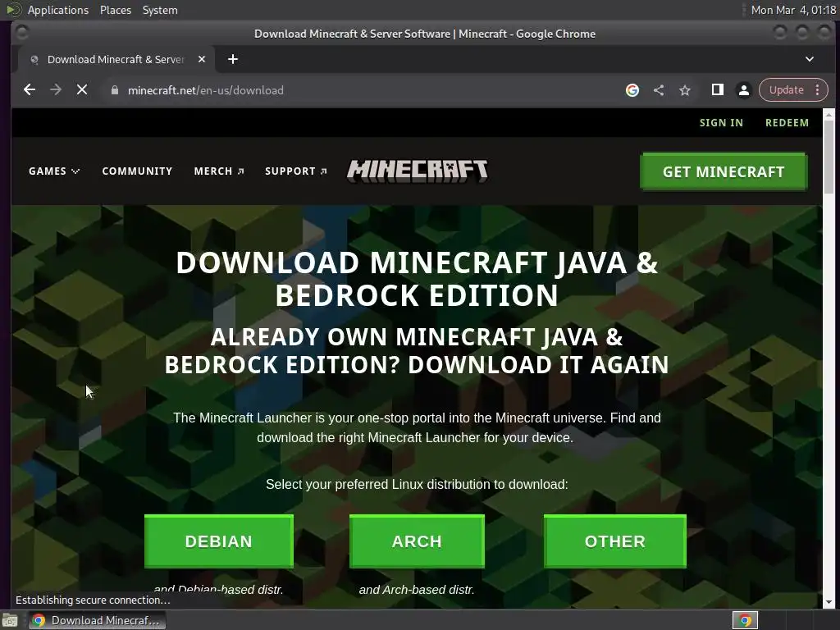Click the Download Minecraft taskbar entry

(x=97, y=620)
